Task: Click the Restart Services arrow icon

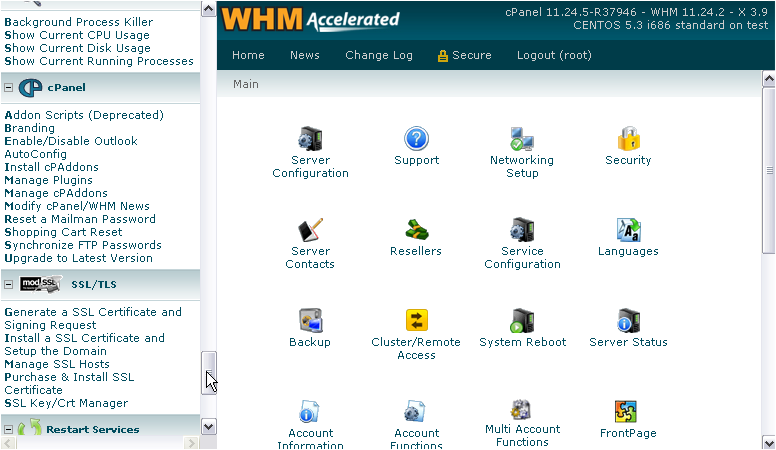Action: (x=30, y=427)
